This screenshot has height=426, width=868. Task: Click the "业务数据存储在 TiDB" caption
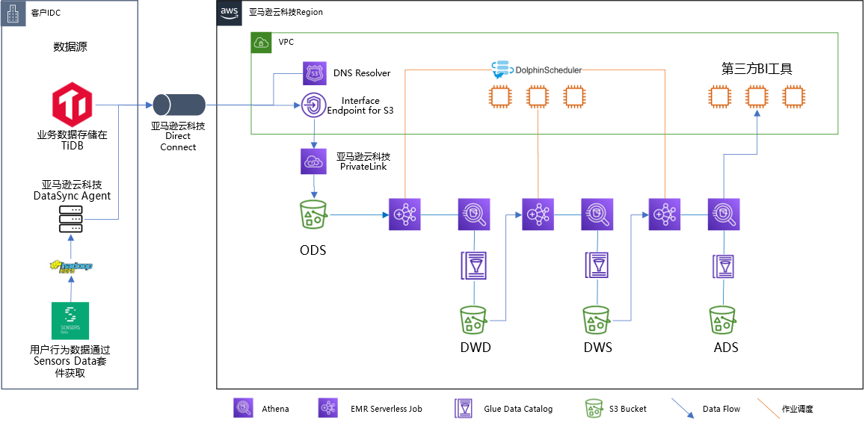[x=72, y=140]
